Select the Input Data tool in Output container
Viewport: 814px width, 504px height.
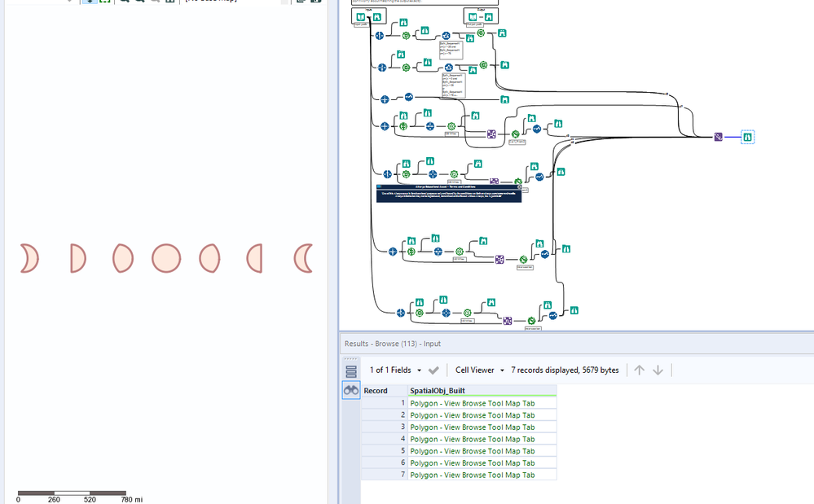pyautogui.click(x=473, y=17)
